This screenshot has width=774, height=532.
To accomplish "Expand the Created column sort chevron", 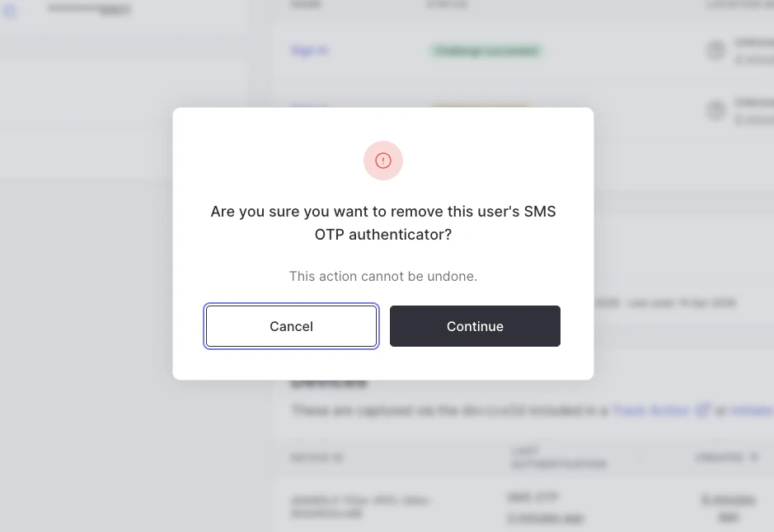I will [x=754, y=457].
